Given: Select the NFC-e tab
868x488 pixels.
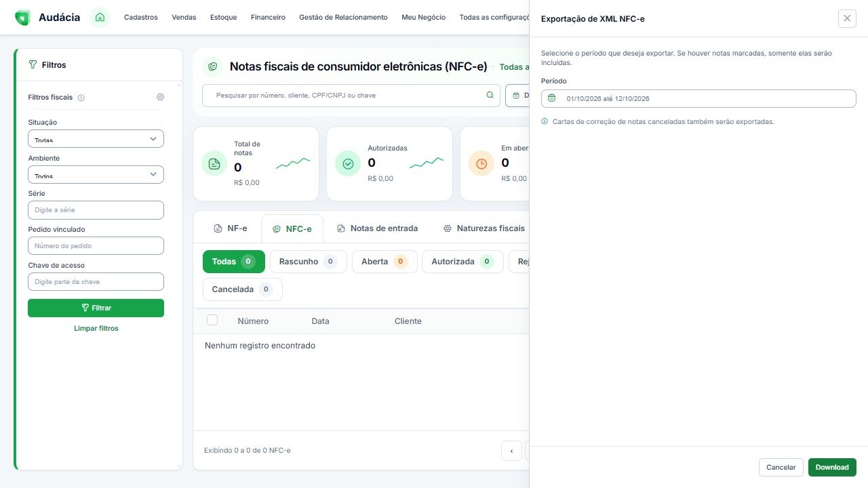Looking at the screenshot, I should click(x=292, y=229).
